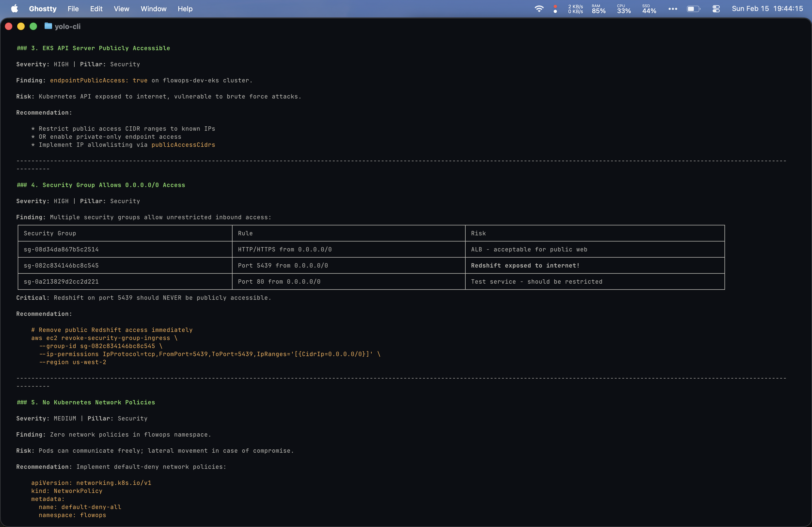
Task: Open the Edit menu
Action: (x=96, y=9)
